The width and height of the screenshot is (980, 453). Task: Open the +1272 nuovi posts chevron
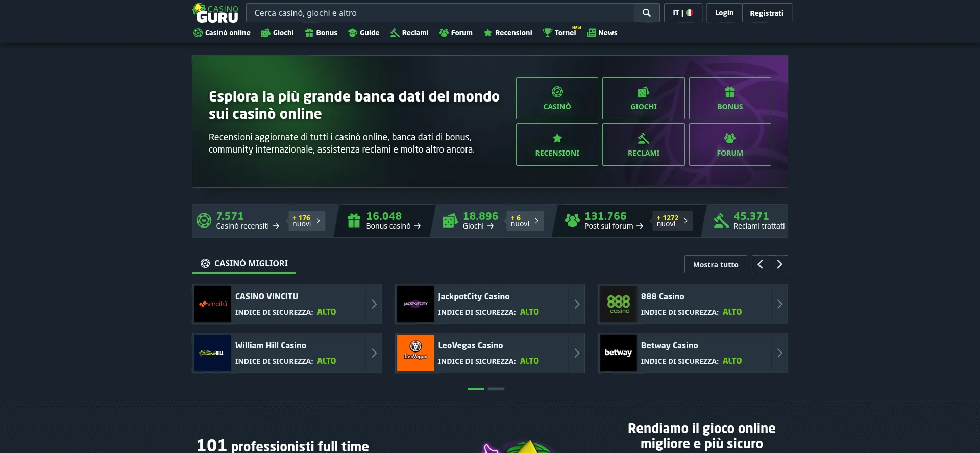click(685, 221)
